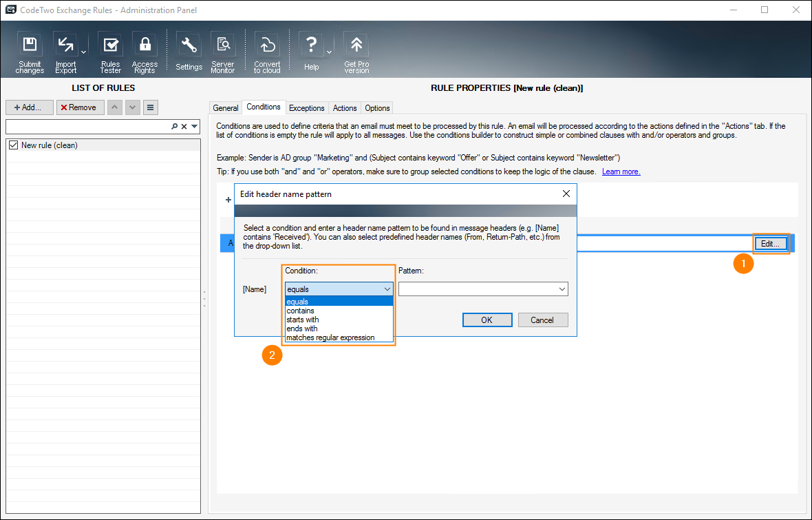
Task: Open Access Rights settings
Action: (145, 52)
